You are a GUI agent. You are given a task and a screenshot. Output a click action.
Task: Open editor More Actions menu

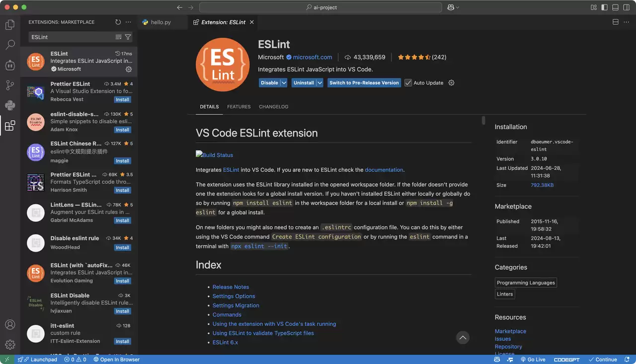click(x=626, y=22)
